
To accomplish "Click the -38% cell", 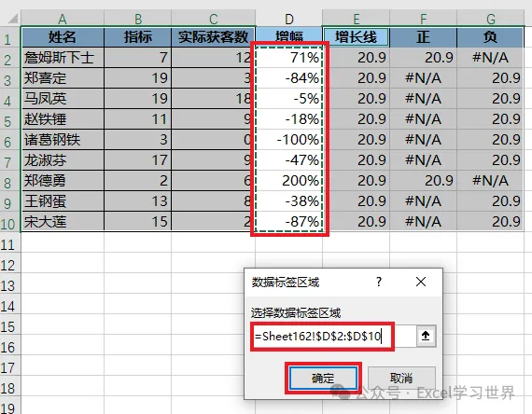I will [288, 201].
